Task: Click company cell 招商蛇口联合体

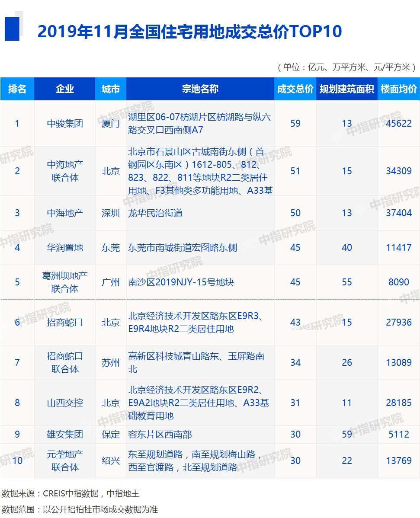Action: pos(65,362)
